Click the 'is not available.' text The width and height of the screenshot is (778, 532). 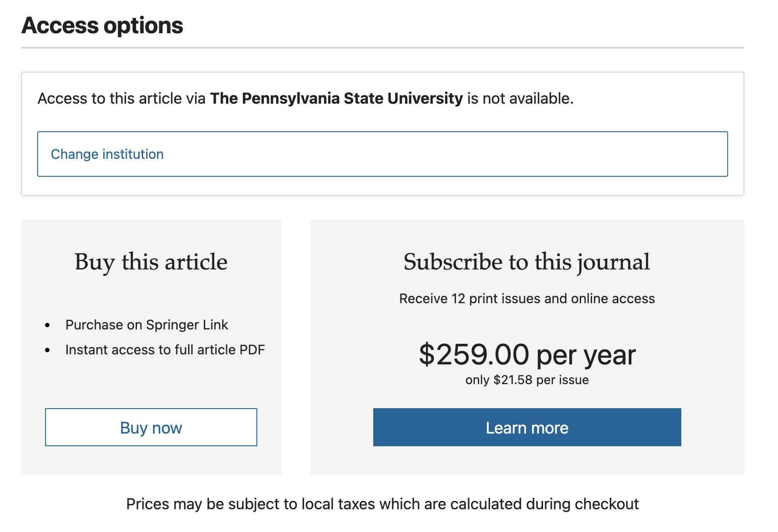coord(520,98)
